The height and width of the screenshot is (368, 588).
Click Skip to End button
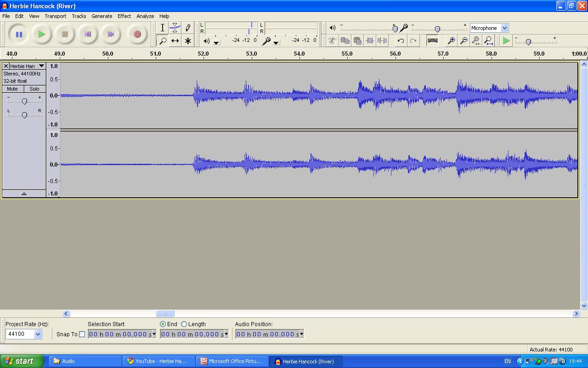pyautogui.click(x=111, y=34)
